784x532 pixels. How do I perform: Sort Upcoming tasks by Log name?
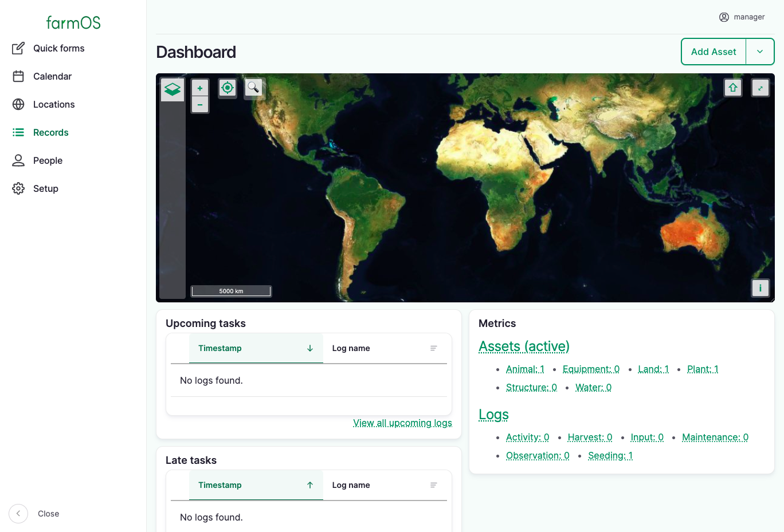pyautogui.click(x=385, y=348)
